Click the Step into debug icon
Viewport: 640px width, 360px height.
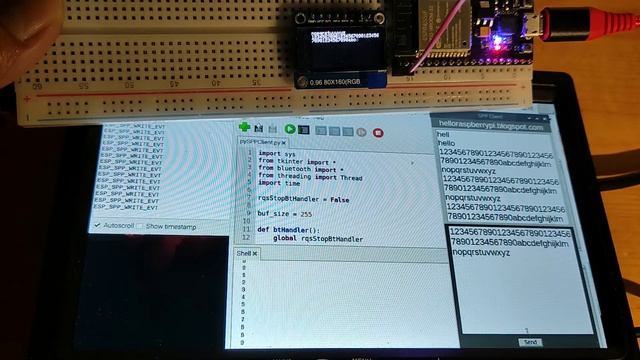click(335, 131)
